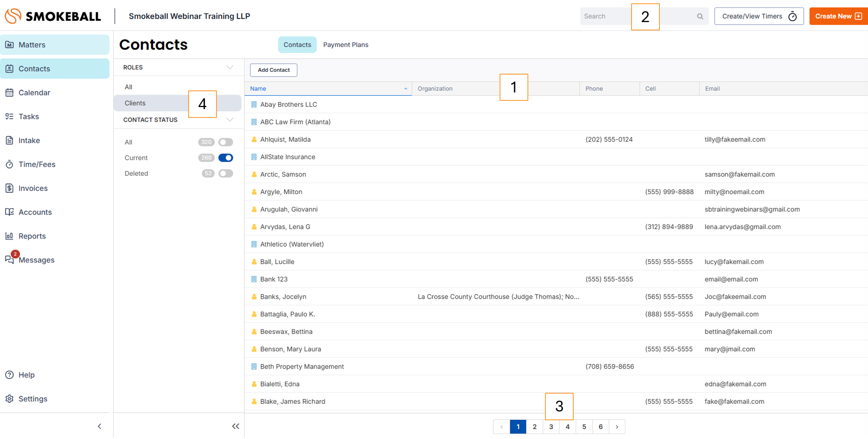Viewport: 868px width, 439px height.
Task: Select the All roles filter
Action: 129,87
